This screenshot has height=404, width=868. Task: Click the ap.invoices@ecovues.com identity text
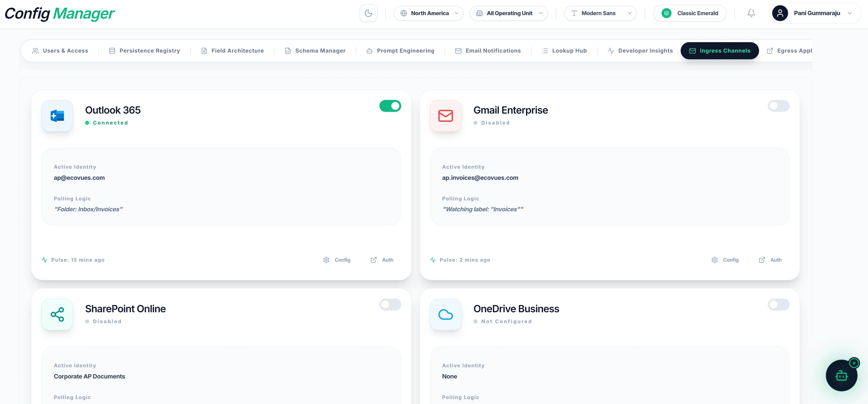(x=480, y=178)
